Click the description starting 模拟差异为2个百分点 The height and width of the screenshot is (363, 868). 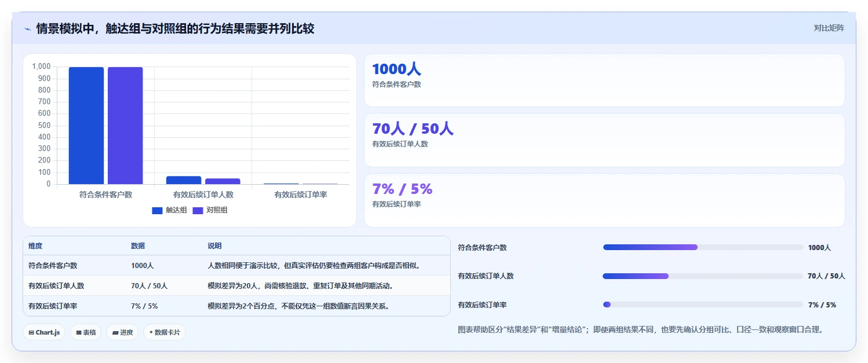pyautogui.click(x=298, y=306)
